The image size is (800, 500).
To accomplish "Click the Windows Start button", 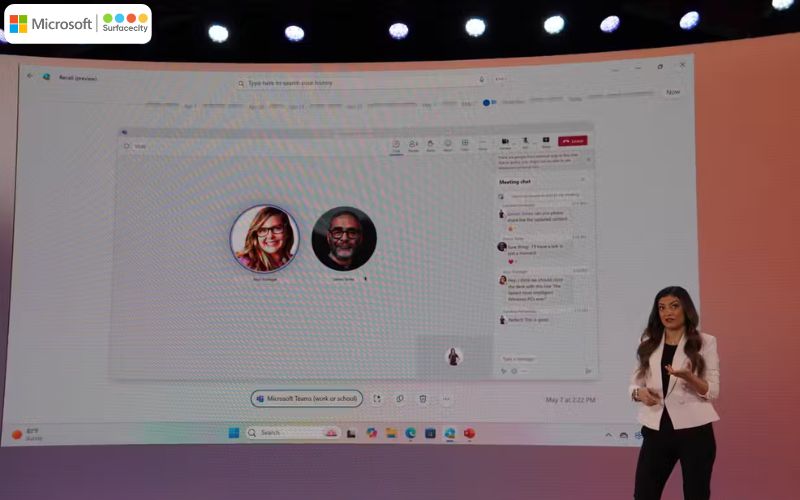I will pyautogui.click(x=234, y=433).
